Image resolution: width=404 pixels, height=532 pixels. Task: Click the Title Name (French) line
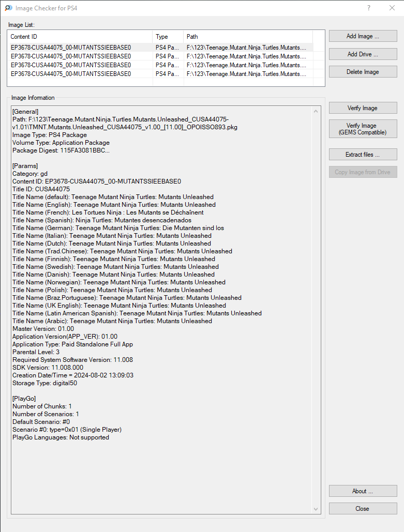[x=108, y=212]
